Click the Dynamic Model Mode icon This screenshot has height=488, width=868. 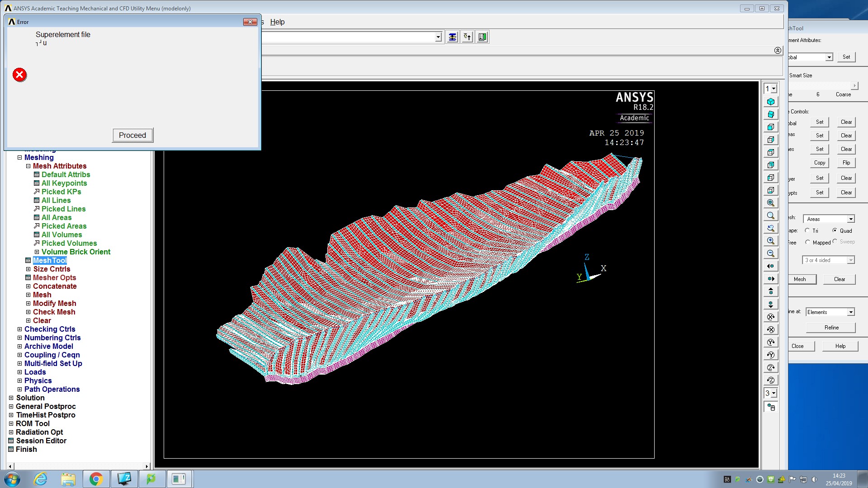pyautogui.click(x=771, y=407)
